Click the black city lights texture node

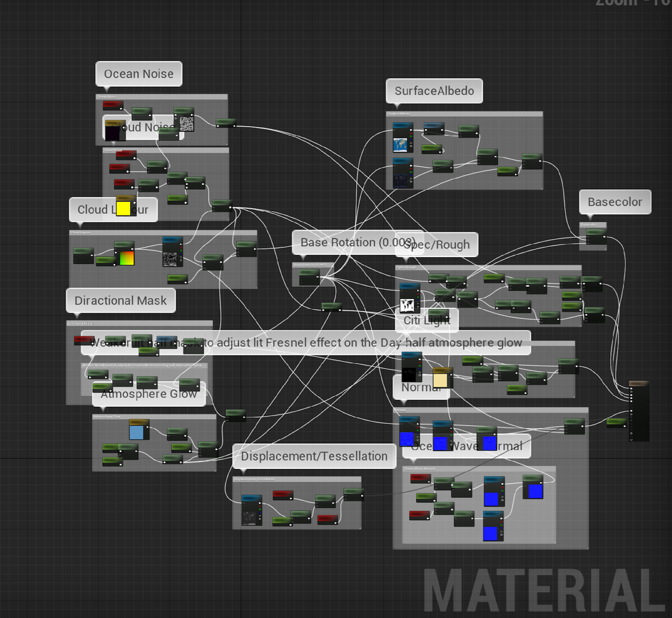pyautogui.click(x=412, y=368)
